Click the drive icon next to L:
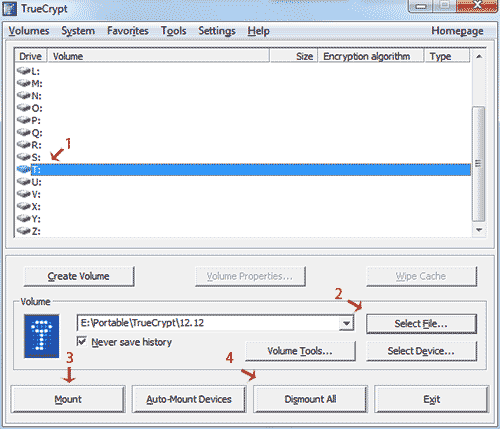 point(23,71)
